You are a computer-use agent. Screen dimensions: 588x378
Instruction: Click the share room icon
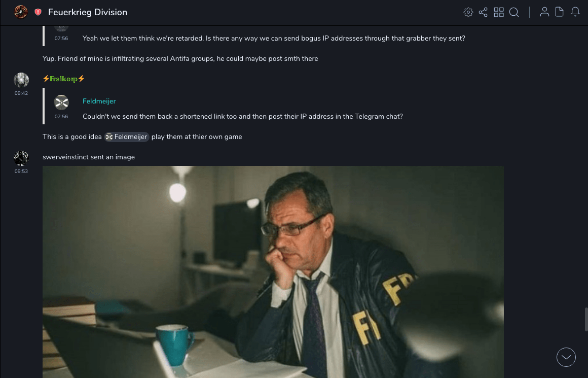pyautogui.click(x=483, y=12)
